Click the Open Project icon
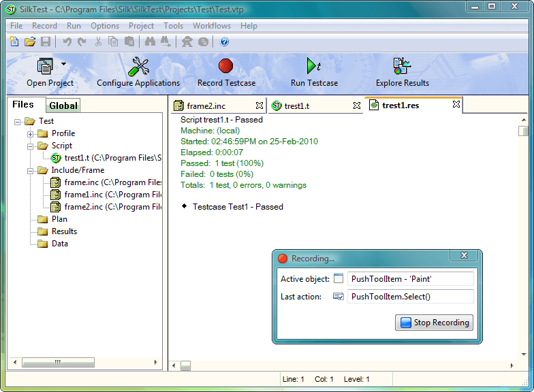534x392 pixels. coord(45,65)
